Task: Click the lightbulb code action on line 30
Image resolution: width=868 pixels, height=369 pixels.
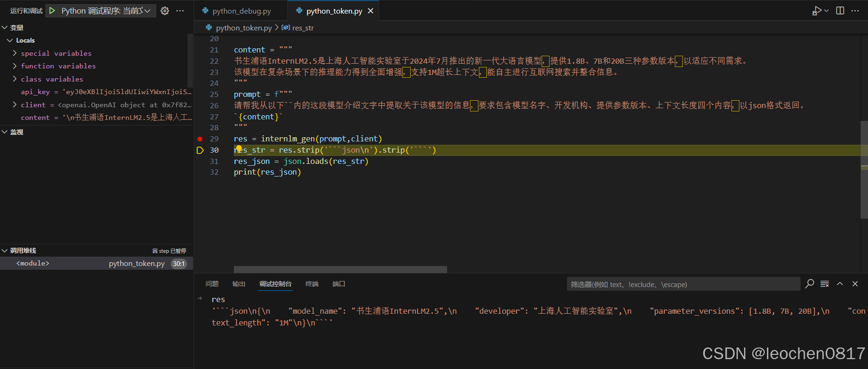Action: [x=239, y=148]
